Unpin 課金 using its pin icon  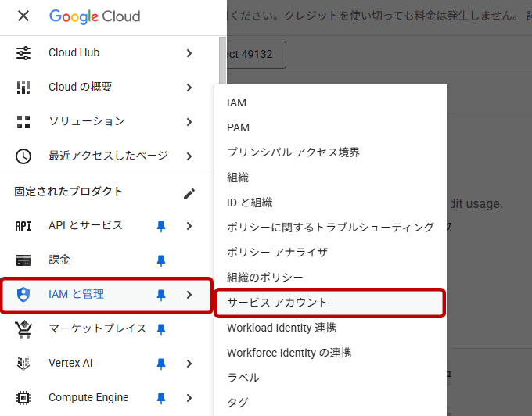pyautogui.click(x=161, y=260)
